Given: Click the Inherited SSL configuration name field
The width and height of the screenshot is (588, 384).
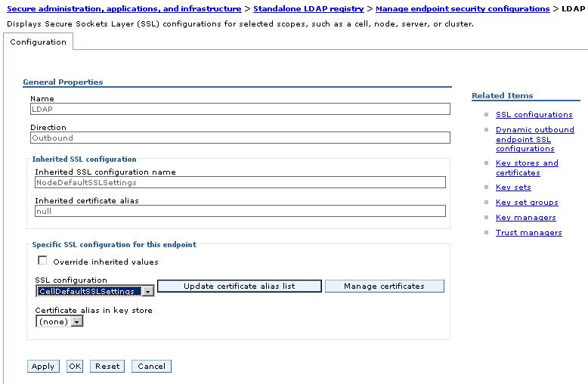Looking at the screenshot, I should coord(240,183).
